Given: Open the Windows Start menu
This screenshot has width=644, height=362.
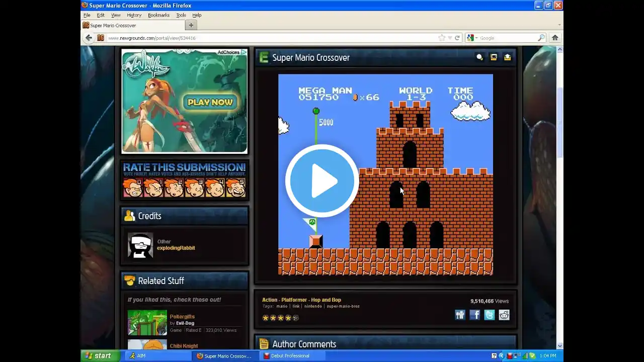Looking at the screenshot, I should (101, 356).
